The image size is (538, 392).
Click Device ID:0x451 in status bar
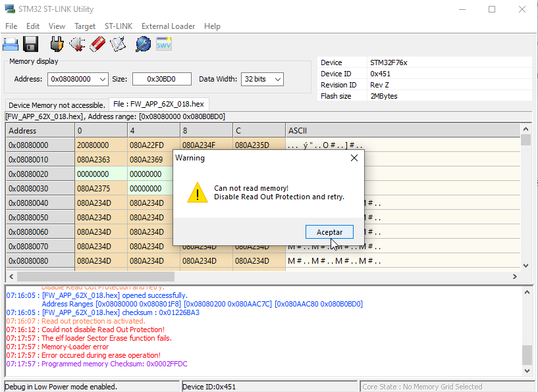point(269,387)
